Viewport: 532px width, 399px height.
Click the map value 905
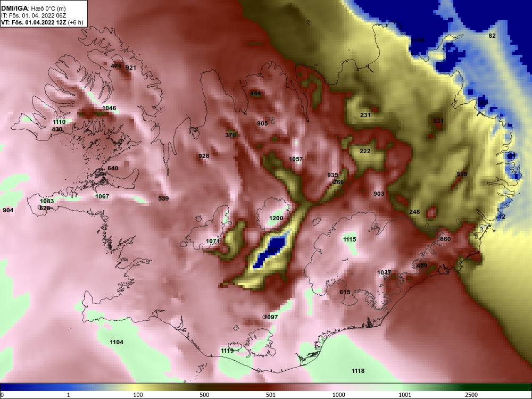click(x=262, y=123)
